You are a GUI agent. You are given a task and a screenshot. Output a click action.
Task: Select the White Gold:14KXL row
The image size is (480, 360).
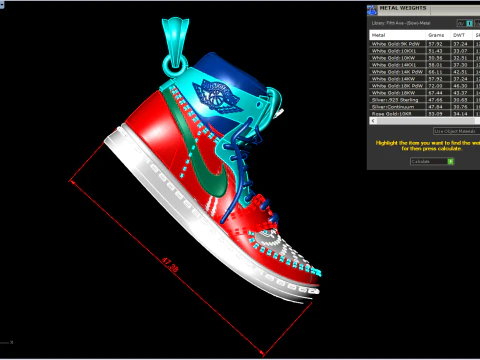425,65
